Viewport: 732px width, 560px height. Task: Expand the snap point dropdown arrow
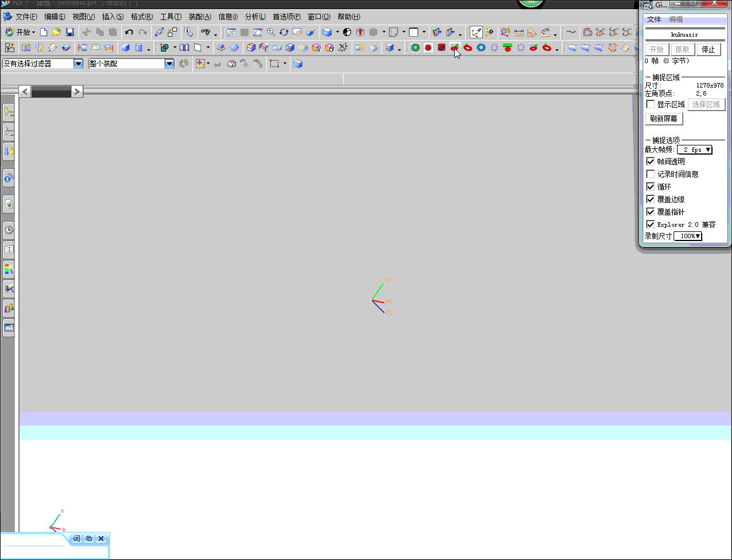point(208,64)
